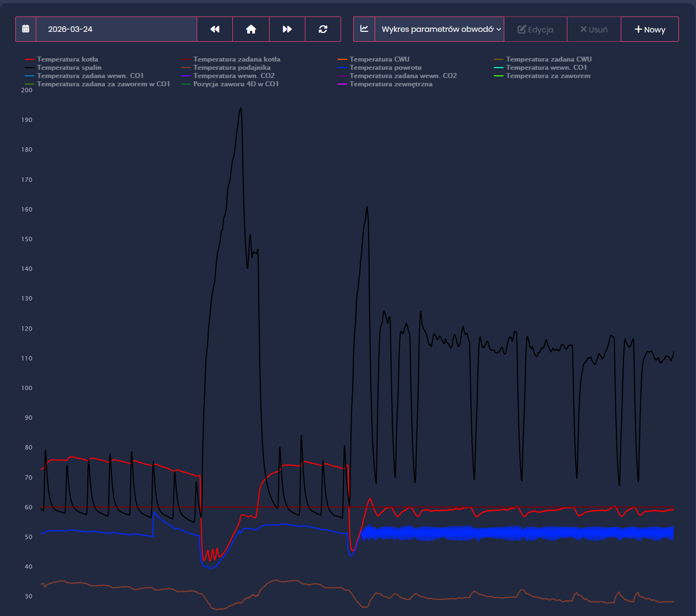Show the Temperatura CWU series
The height and width of the screenshot is (616, 696).
(379, 59)
